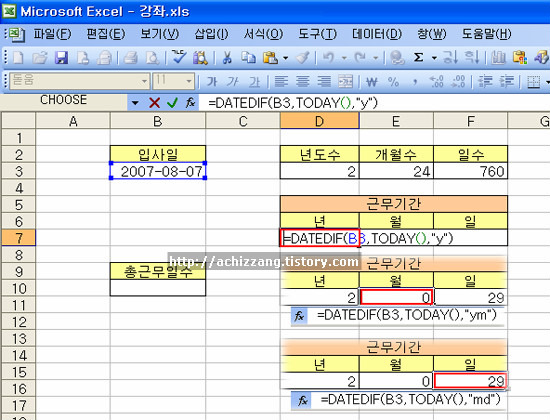Copy selection using the Copy icon

pyautogui.click(x=248, y=58)
